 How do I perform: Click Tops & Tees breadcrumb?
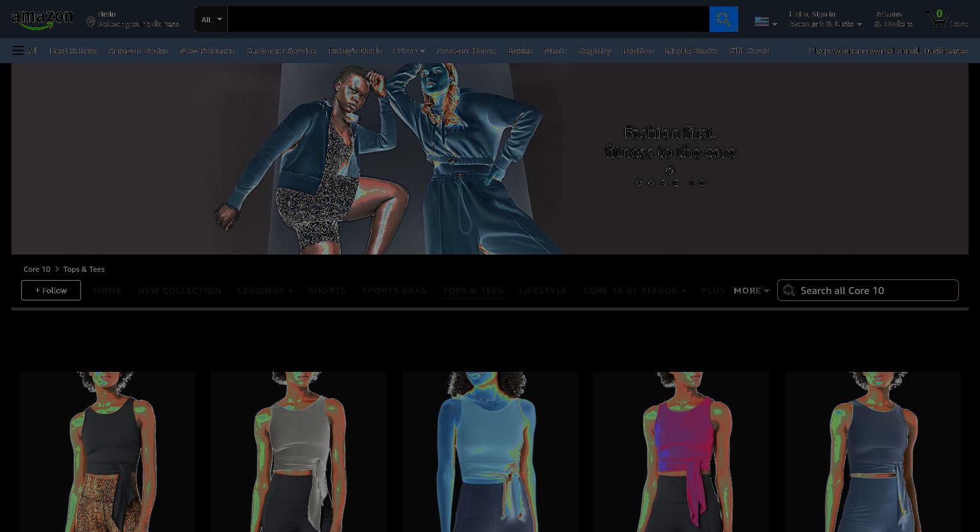click(84, 269)
